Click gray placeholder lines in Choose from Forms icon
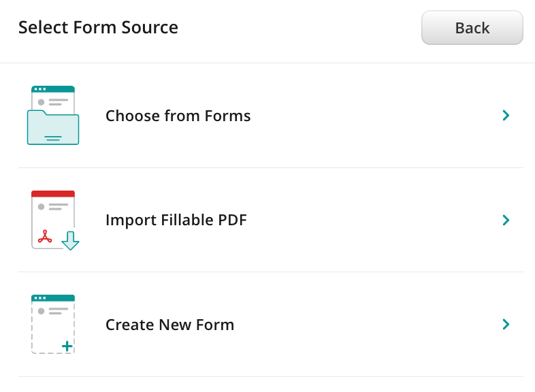The width and height of the screenshot is (535, 392). (59, 102)
